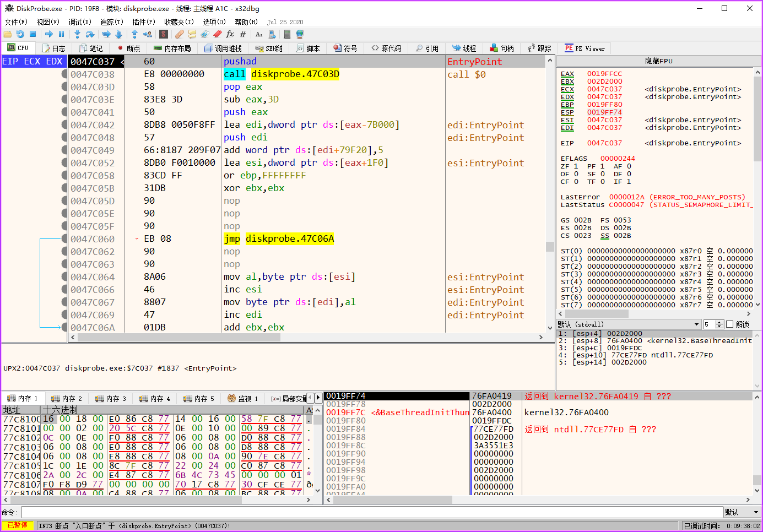Open labels with the blue tags icon

[x=205, y=34]
